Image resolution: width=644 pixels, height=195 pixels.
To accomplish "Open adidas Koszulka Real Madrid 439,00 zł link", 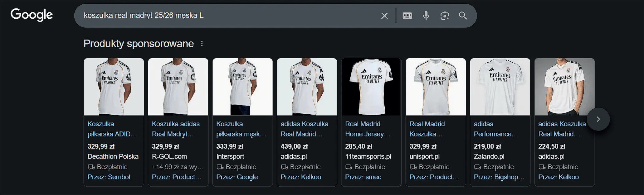I will pos(304,129).
